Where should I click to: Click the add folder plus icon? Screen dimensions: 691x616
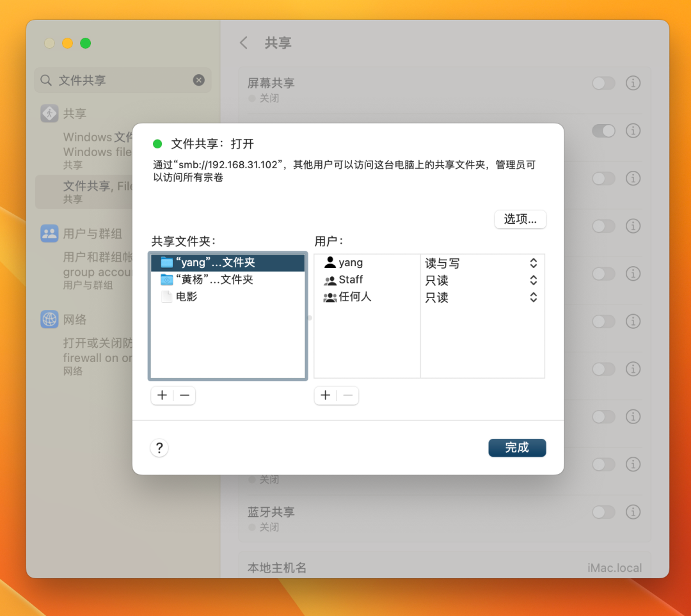click(162, 395)
